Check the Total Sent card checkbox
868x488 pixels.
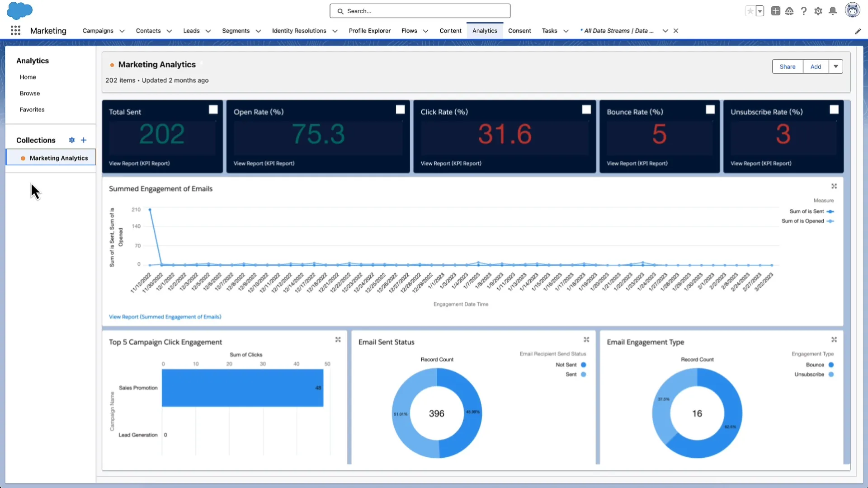[212, 109]
